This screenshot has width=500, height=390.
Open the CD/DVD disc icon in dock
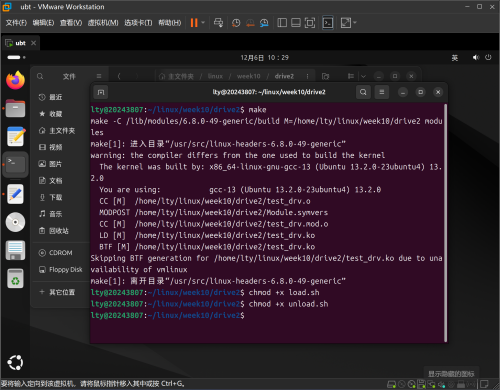pyautogui.click(x=15, y=222)
